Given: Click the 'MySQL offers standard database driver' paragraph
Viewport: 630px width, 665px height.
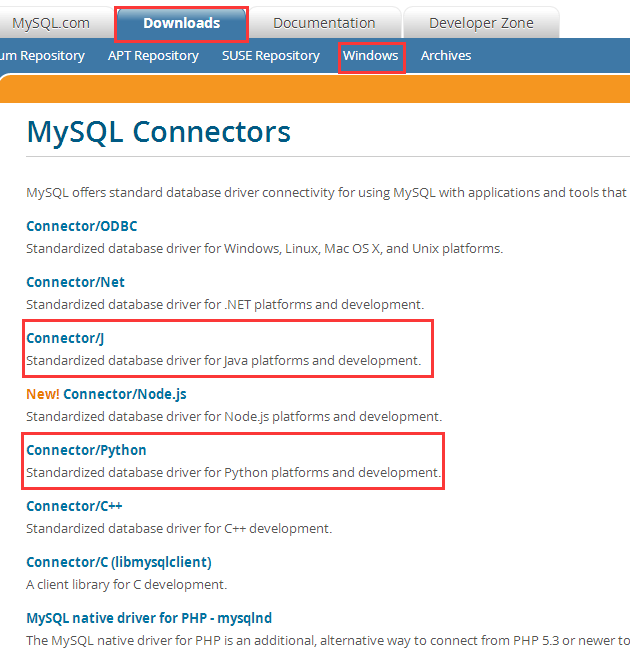Looking at the screenshot, I should 327,193.
